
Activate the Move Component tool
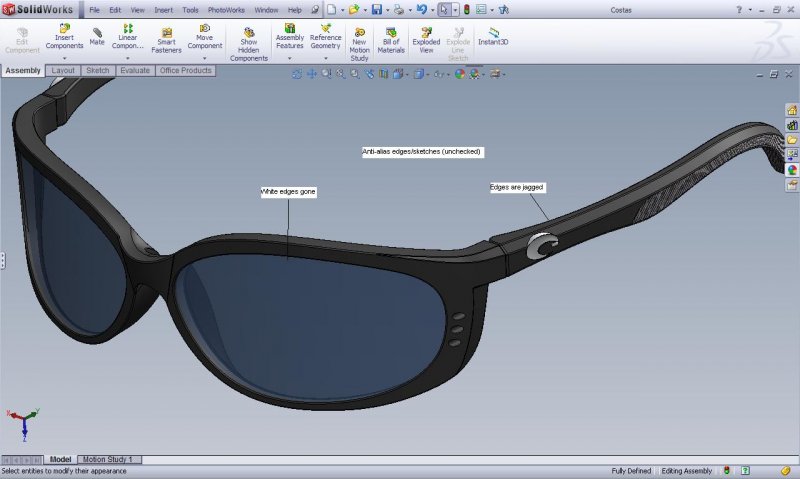pos(205,37)
